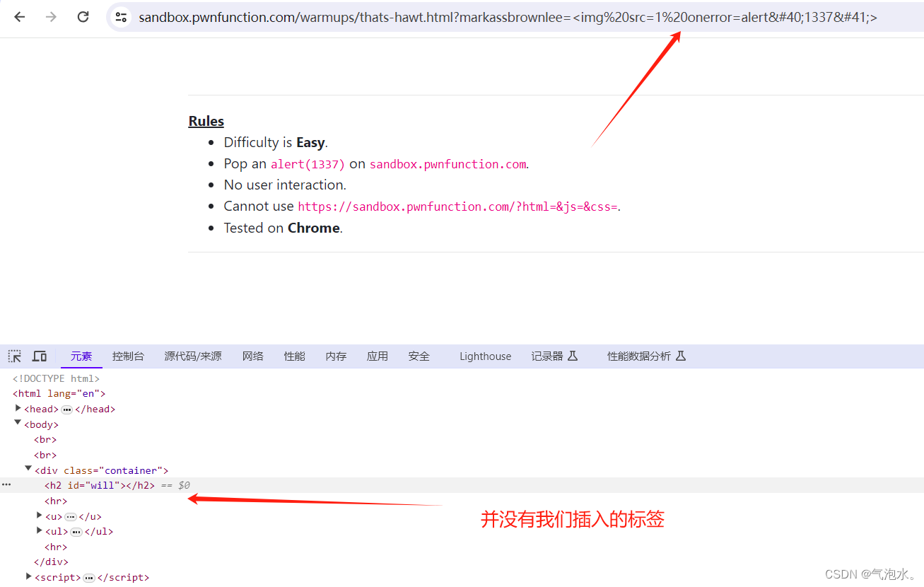The width and height of the screenshot is (924, 587).
Task: Open the 源代码/来源 tab
Action: point(193,356)
